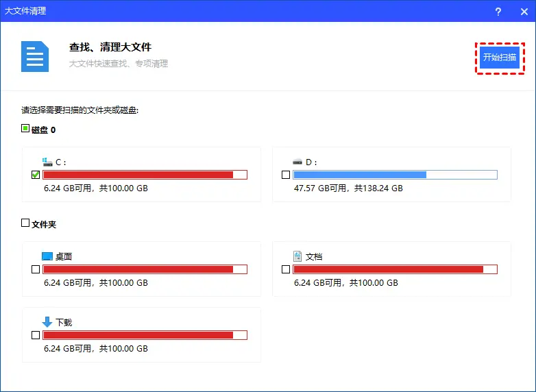Check the D: drive checkbox
536x392 pixels.
tap(286, 175)
